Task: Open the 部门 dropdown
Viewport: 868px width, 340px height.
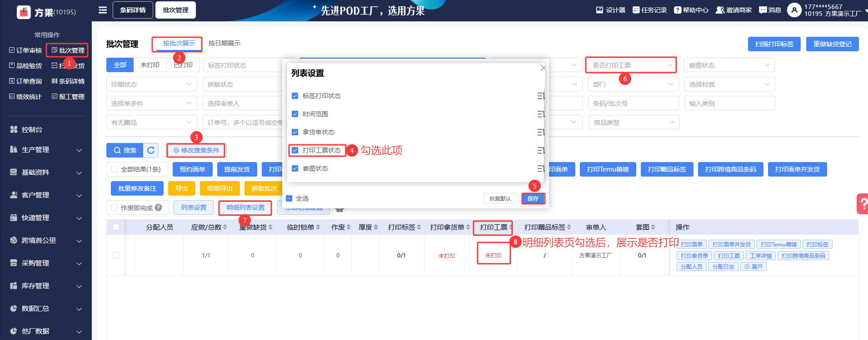Action: tap(633, 84)
